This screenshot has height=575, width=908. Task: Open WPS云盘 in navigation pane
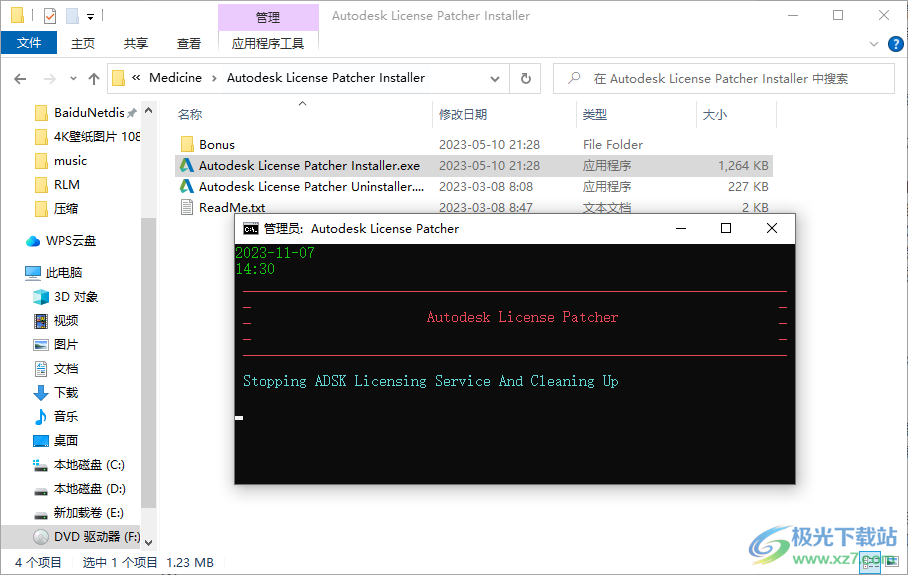tap(71, 241)
